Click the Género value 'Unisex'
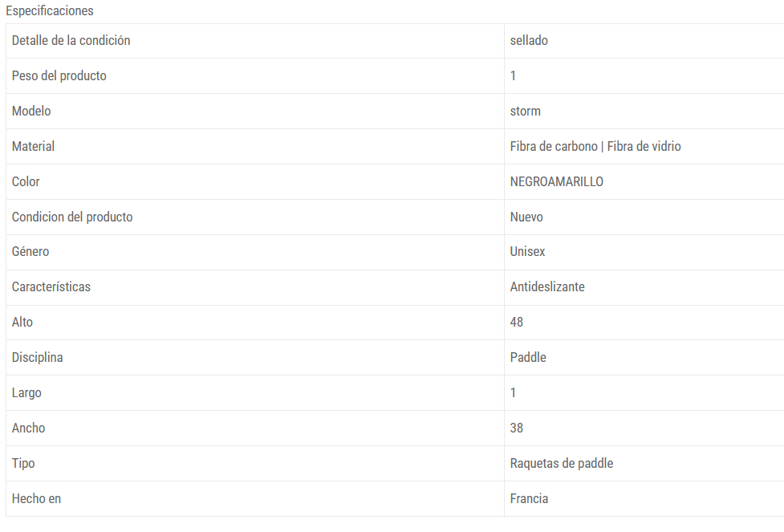This screenshot has width=784, height=532. 527,251
